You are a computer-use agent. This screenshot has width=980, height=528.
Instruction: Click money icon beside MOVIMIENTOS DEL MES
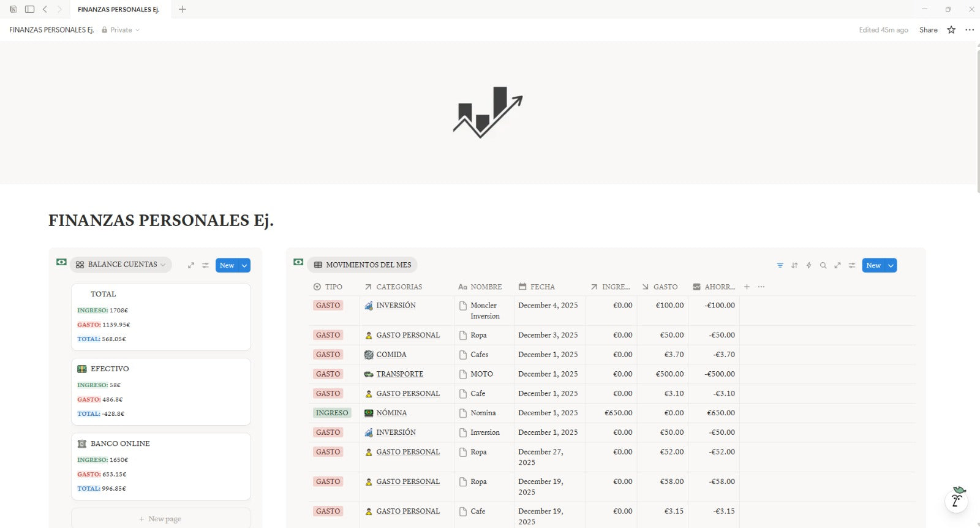point(298,262)
